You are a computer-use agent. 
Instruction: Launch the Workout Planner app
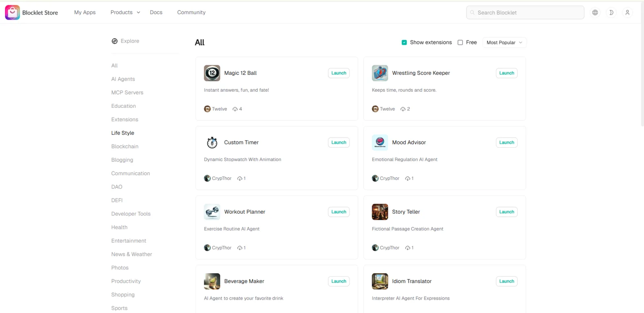[x=339, y=212]
